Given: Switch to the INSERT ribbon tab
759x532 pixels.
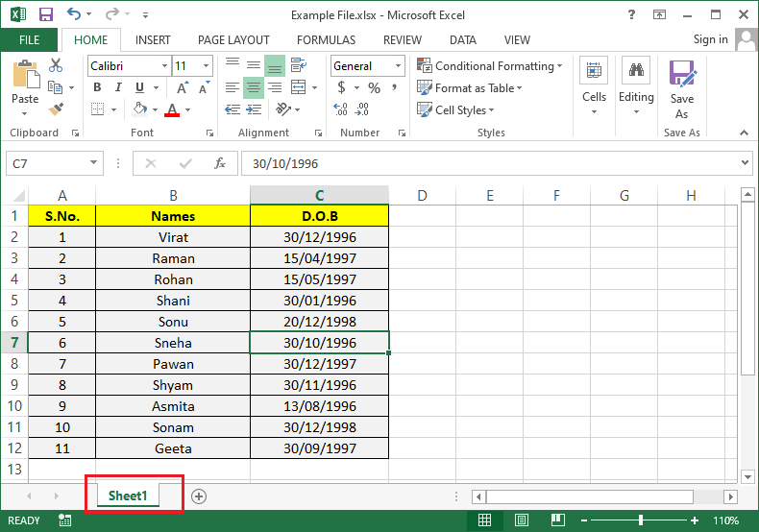Looking at the screenshot, I should pyautogui.click(x=153, y=40).
